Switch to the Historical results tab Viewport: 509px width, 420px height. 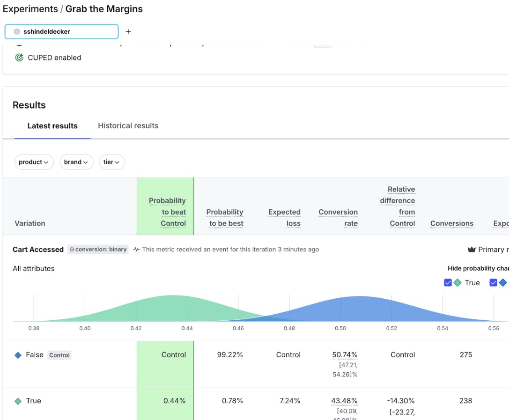coord(128,125)
